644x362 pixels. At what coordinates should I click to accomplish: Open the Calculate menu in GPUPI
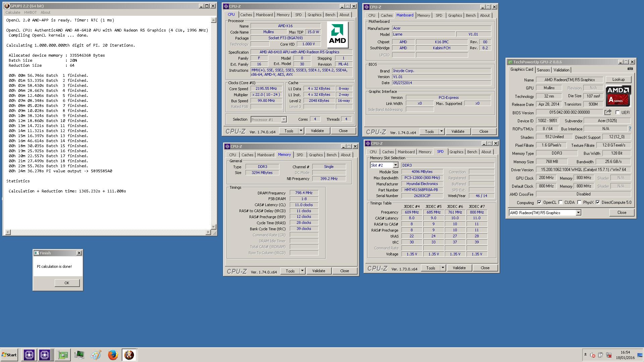click(x=13, y=12)
